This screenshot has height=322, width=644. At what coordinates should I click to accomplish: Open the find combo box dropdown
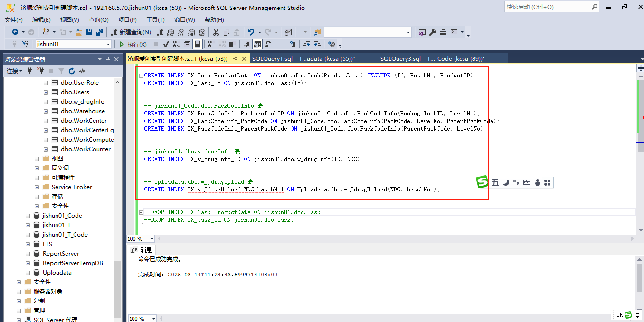point(408,32)
